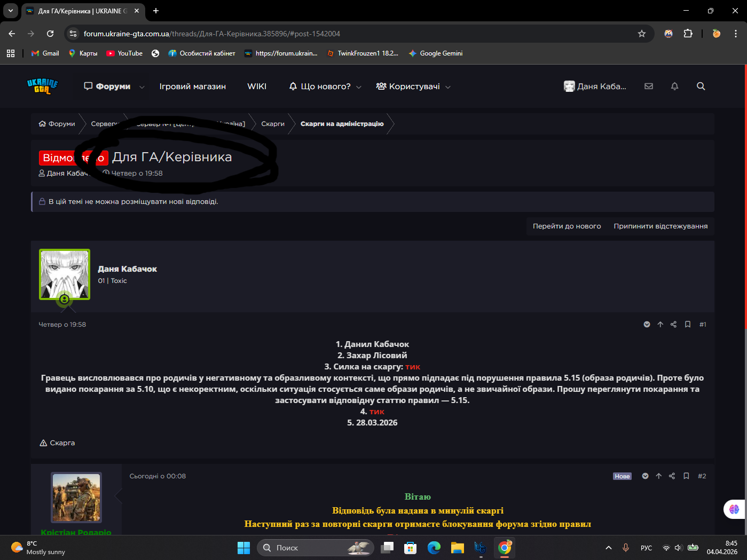Follow the тик link in item 4
Viewport: 747px width, 560px height.
tap(377, 412)
